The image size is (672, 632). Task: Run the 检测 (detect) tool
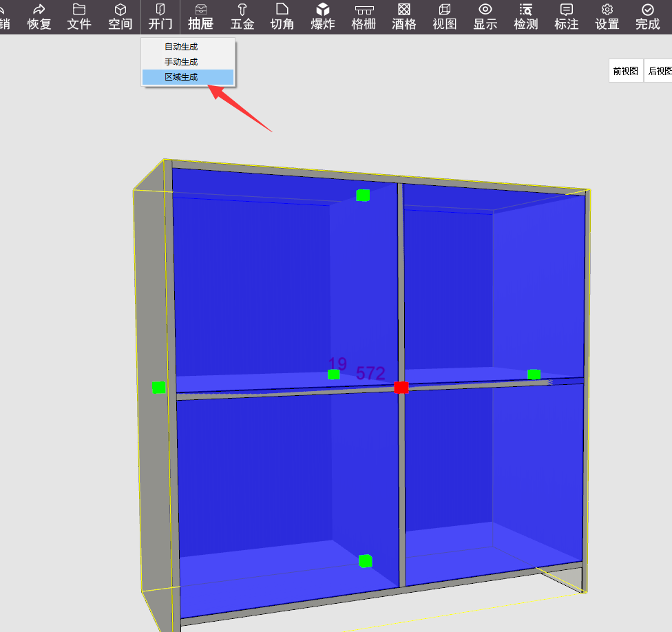point(526,17)
